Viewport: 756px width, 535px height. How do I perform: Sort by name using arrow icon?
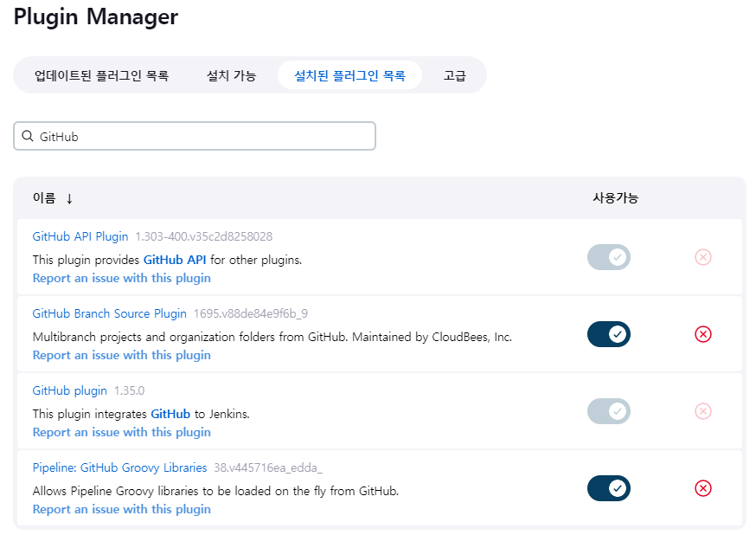[x=69, y=198]
